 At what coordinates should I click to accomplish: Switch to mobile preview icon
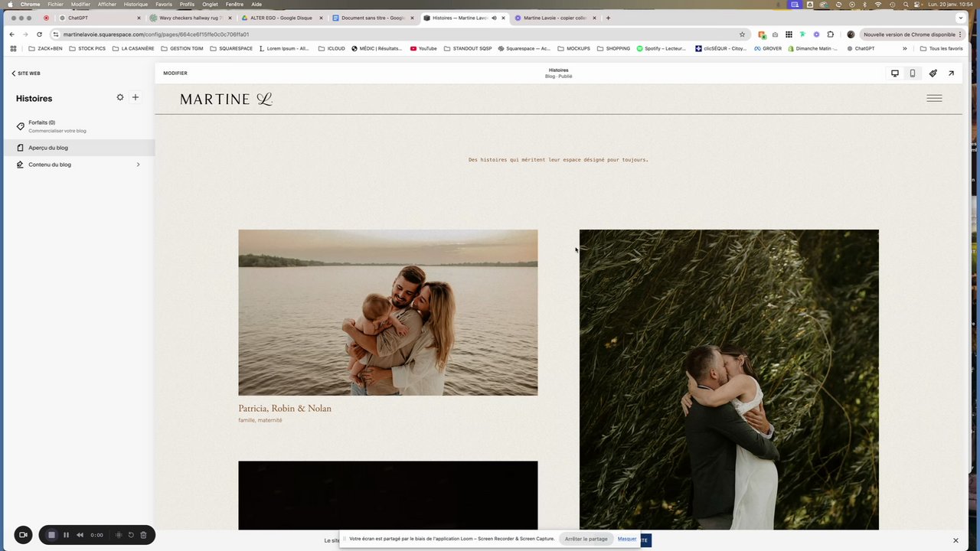point(912,73)
